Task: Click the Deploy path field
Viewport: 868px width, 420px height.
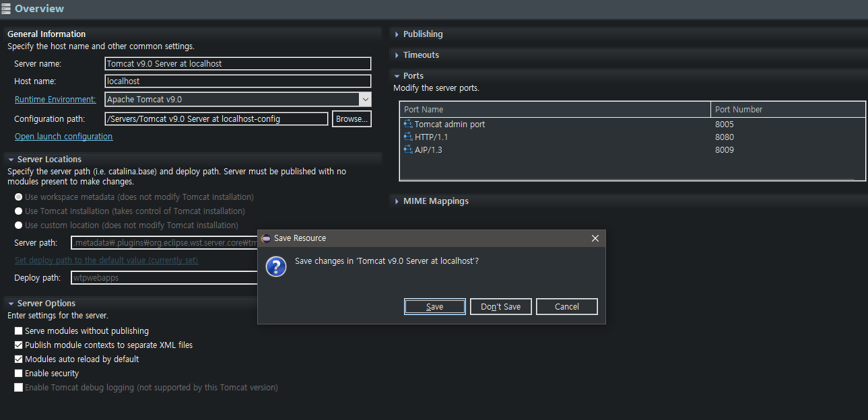Action: [x=165, y=278]
